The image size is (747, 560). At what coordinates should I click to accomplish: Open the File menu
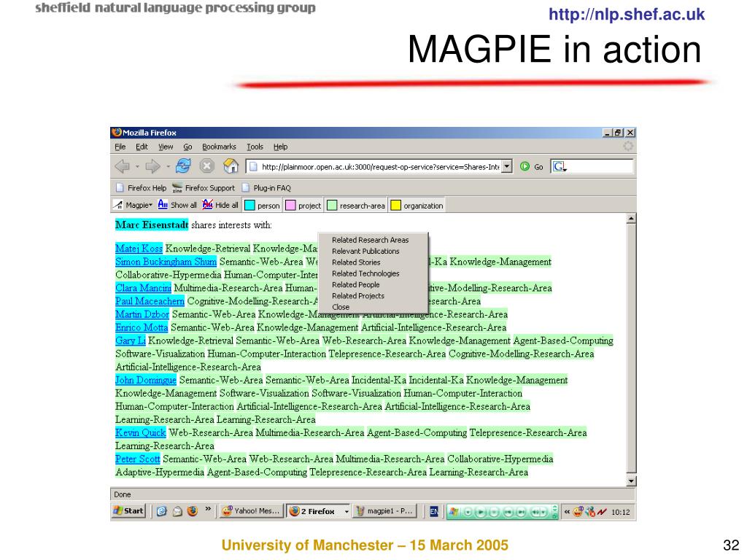click(120, 147)
